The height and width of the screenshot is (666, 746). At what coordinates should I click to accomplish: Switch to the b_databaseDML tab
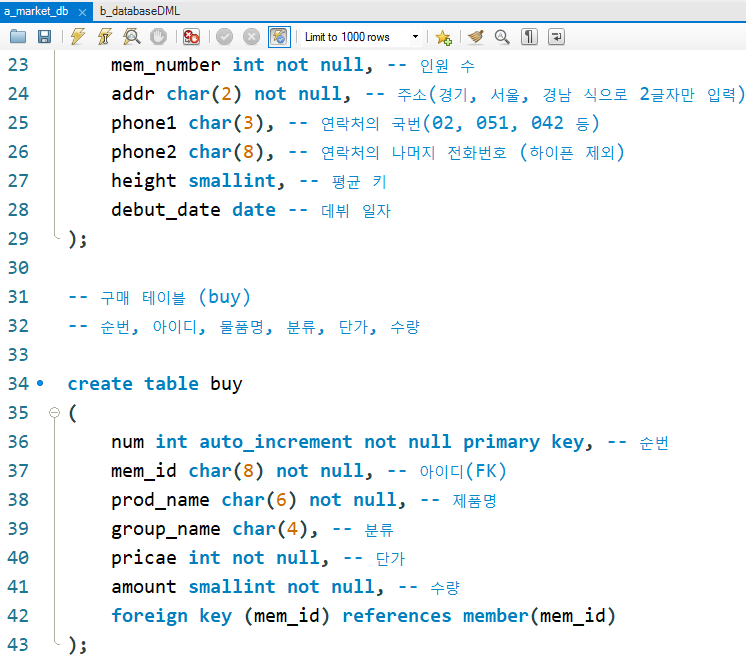tap(140, 11)
